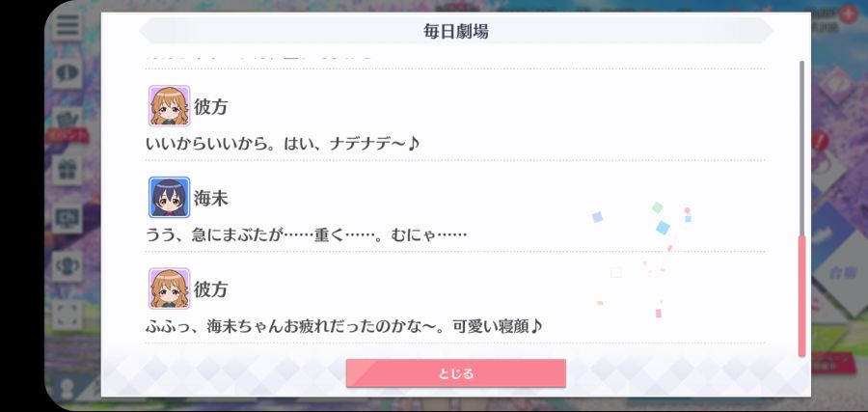The width and height of the screenshot is (868, 412).
Task: Select the 海未 avatar thumbnail
Action: (x=169, y=197)
